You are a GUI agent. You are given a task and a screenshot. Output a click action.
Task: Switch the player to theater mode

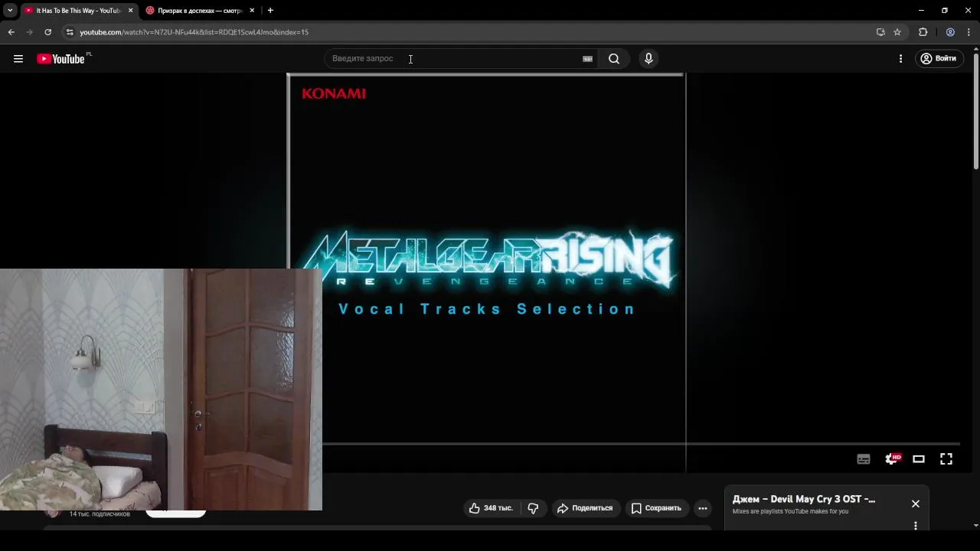(919, 459)
